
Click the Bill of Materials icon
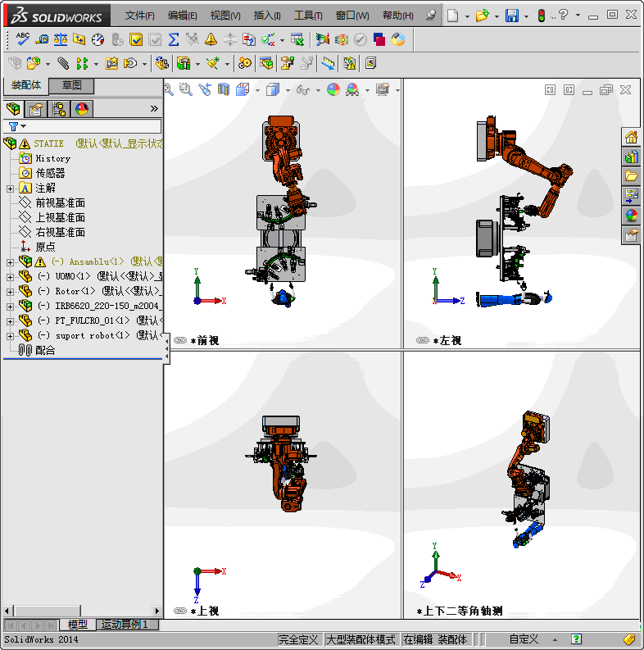click(x=266, y=63)
